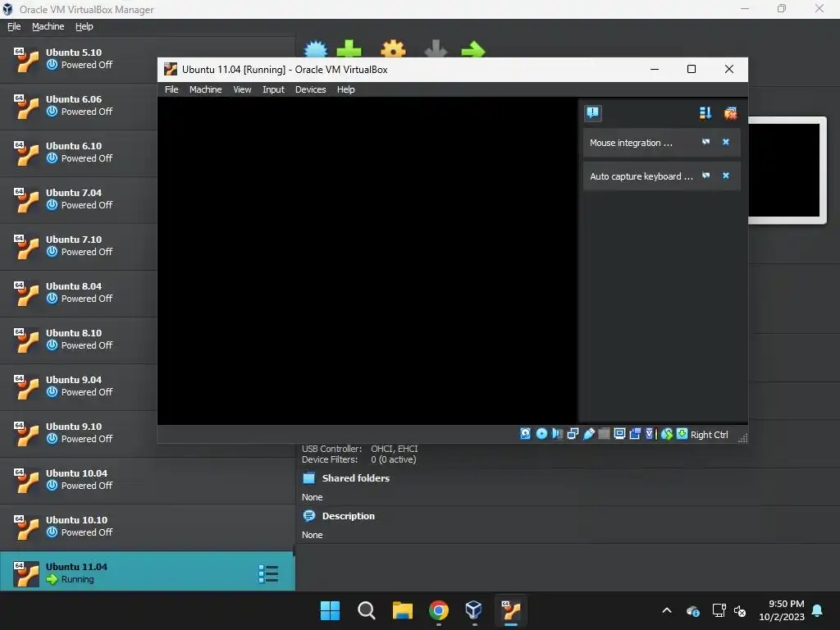Open the Machine menu in VM window

[x=205, y=89]
